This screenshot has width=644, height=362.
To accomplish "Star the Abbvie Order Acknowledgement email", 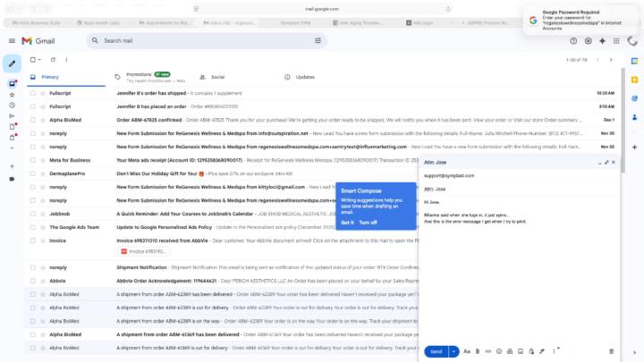I will 43,282.
